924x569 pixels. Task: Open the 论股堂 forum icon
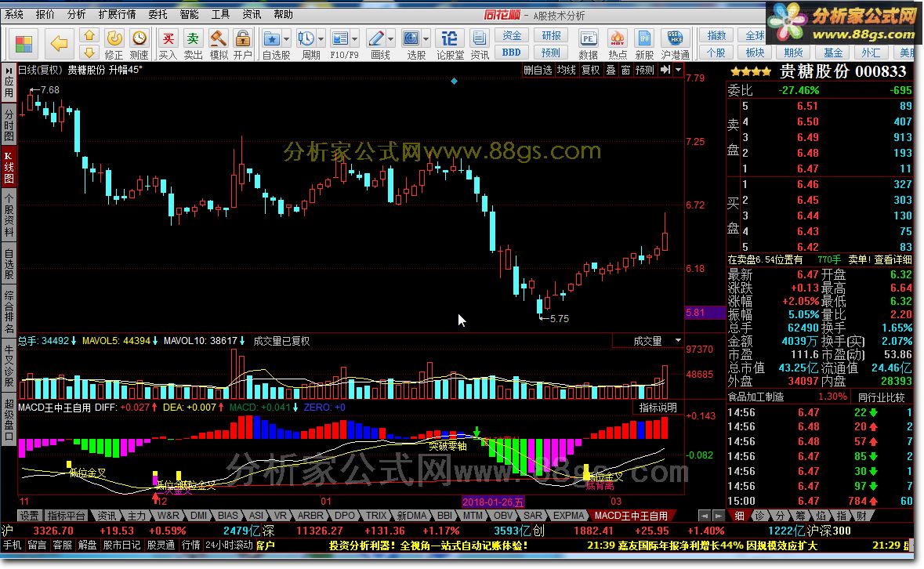(450, 39)
